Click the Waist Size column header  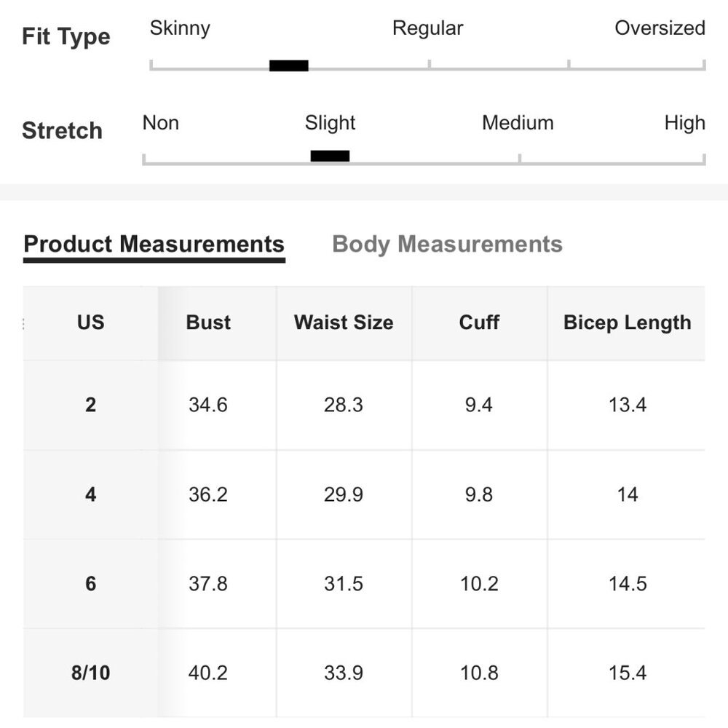pyautogui.click(x=344, y=323)
